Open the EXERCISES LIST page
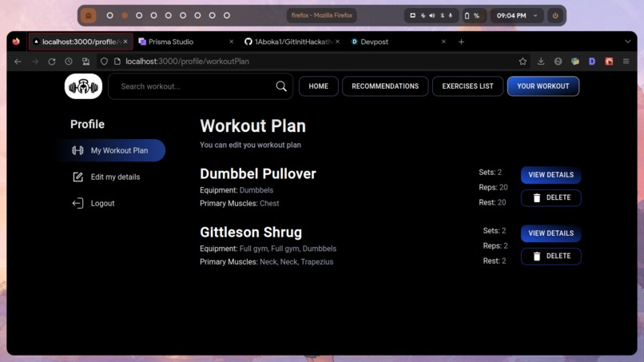 click(x=467, y=86)
